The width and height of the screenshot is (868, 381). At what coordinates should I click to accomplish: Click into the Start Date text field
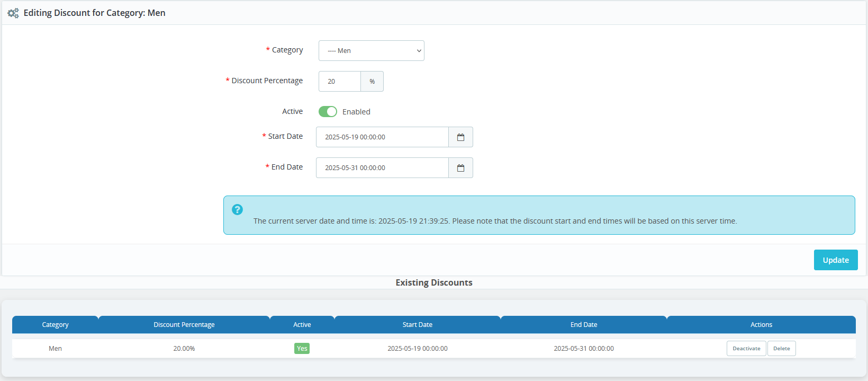(x=382, y=137)
